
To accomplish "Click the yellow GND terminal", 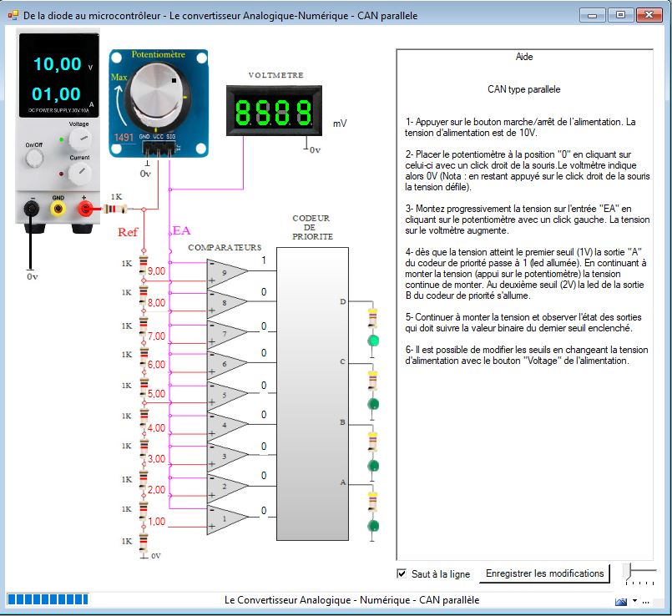I will (58, 209).
